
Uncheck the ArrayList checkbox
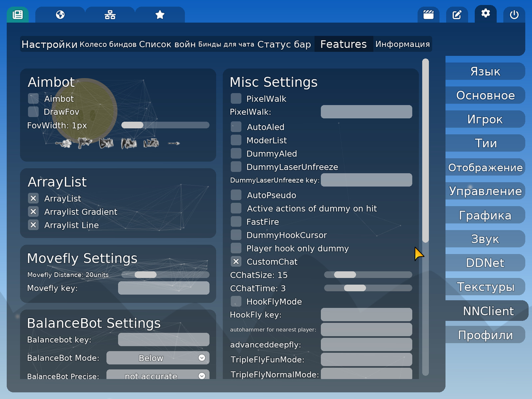click(33, 199)
